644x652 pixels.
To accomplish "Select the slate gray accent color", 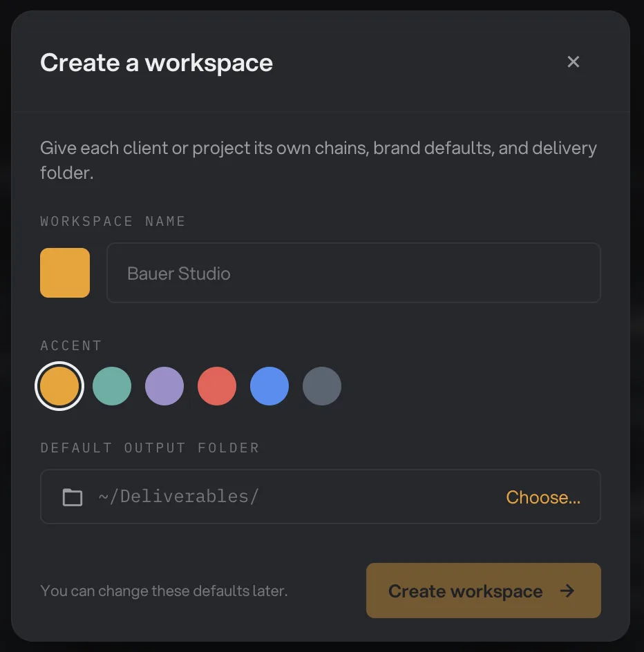I will pyautogui.click(x=321, y=386).
